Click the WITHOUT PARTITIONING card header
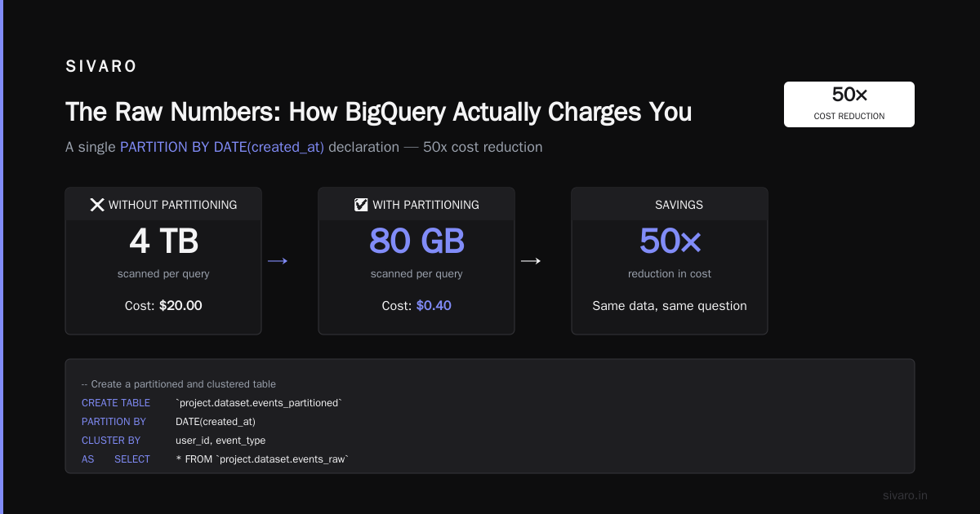980x514 pixels. 163,205
